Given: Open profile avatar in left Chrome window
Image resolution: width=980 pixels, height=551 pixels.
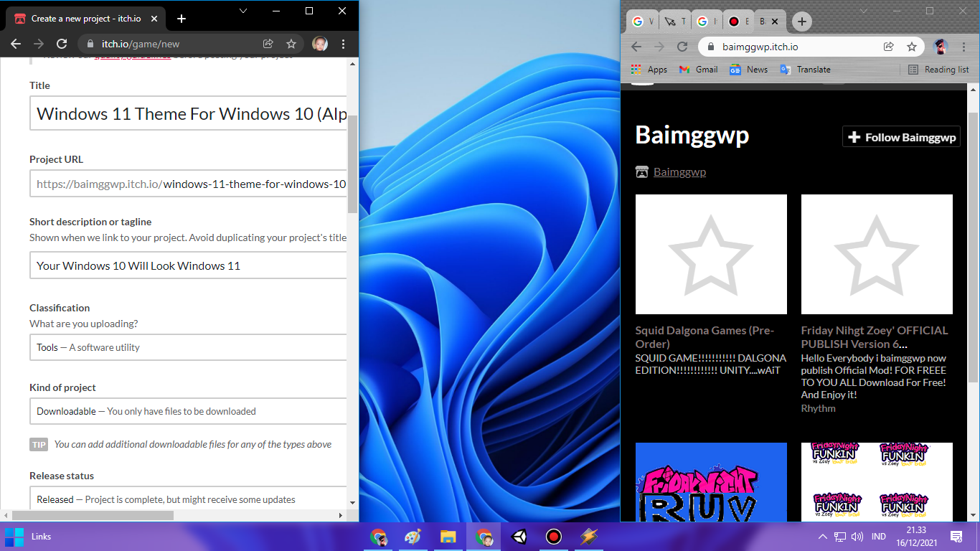Looking at the screenshot, I should pyautogui.click(x=320, y=44).
